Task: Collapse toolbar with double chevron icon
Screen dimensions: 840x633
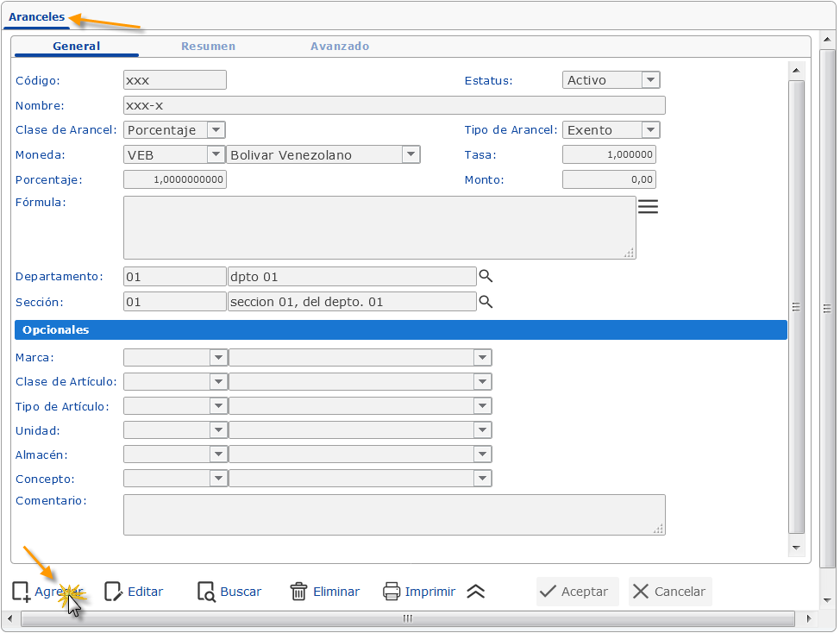Action: click(x=476, y=592)
